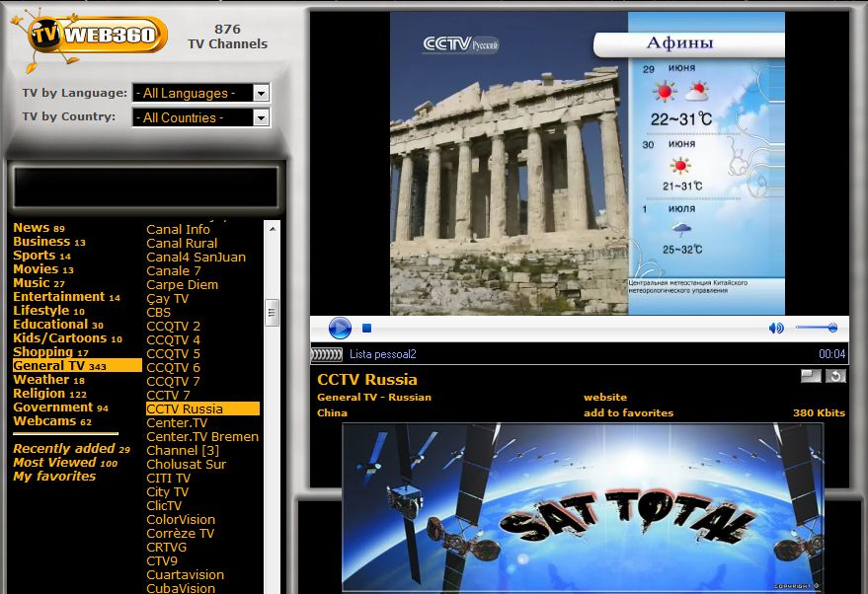
Task: Select CCTV 7 channel
Action: [x=168, y=396]
